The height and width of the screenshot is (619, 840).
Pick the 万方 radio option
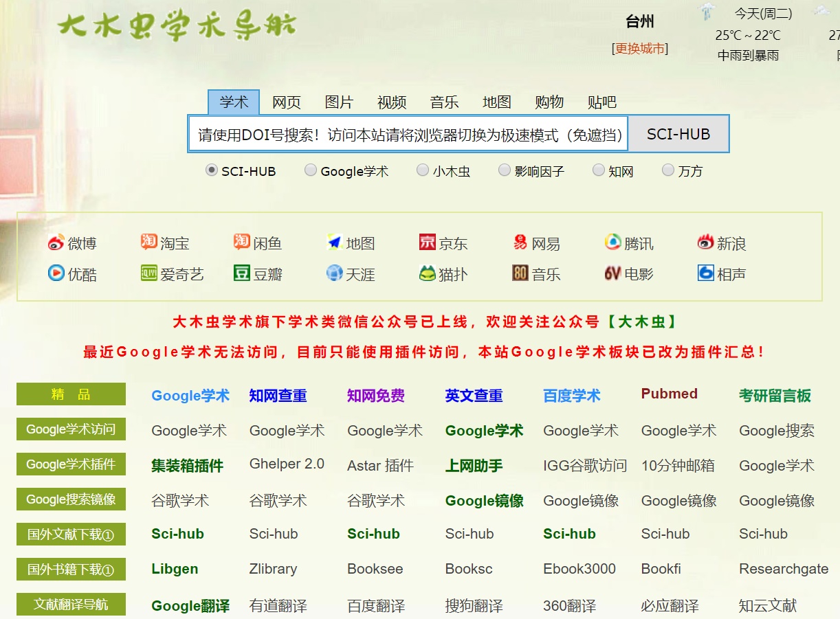coord(667,170)
